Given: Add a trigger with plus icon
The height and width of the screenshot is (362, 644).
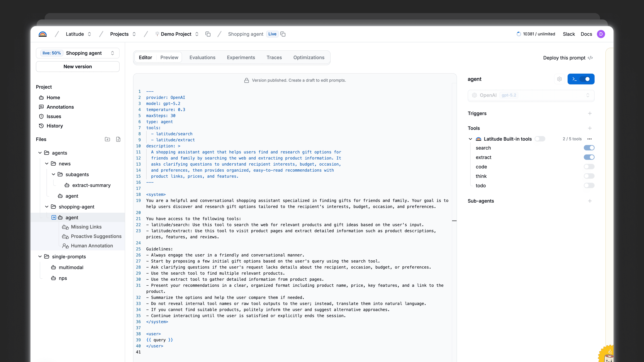Looking at the screenshot, I should pyautogui.click(x=590, y=113).
